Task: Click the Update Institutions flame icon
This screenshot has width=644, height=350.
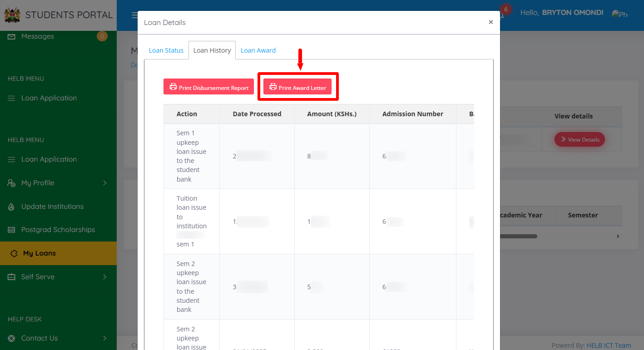Action: pos(11,207)
